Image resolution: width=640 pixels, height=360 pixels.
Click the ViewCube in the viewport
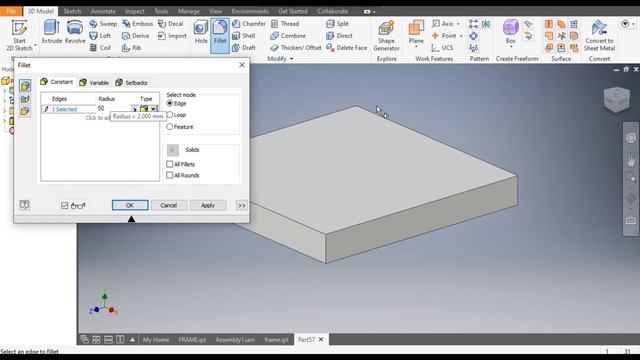coord(617,99)
